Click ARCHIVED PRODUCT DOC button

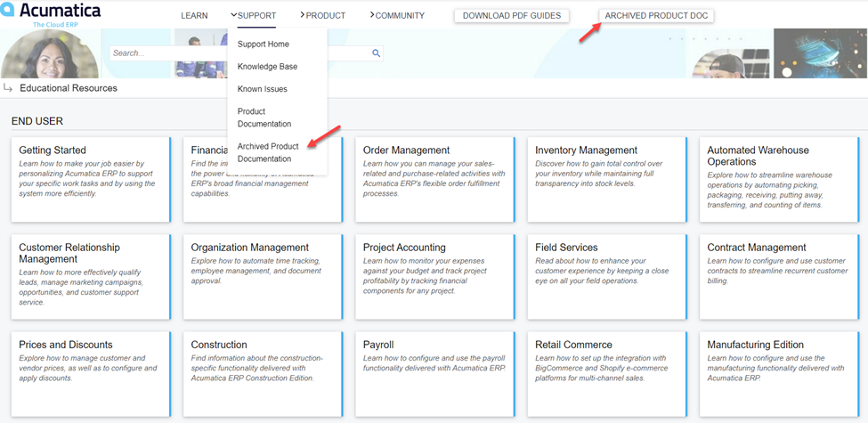coord(656,15)
